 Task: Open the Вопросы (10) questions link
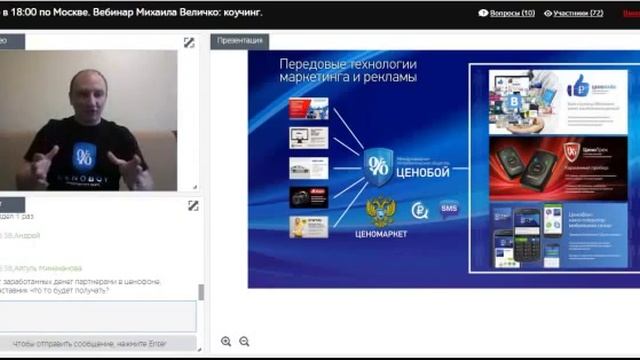(x=512, y=13)
